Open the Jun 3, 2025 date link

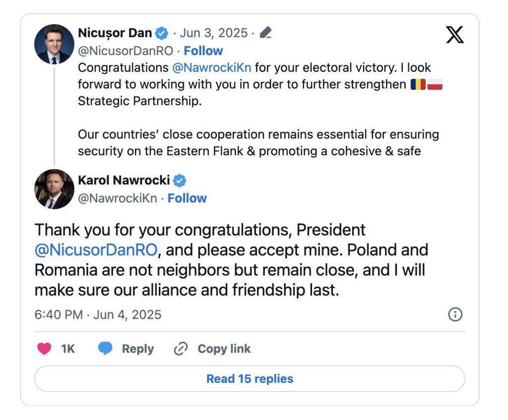213,33
